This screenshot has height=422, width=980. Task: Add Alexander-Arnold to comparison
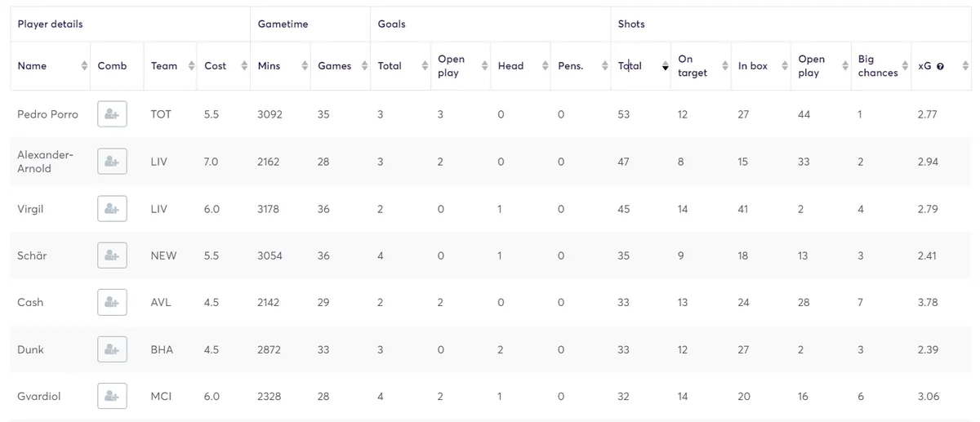[x=112, y=162]
